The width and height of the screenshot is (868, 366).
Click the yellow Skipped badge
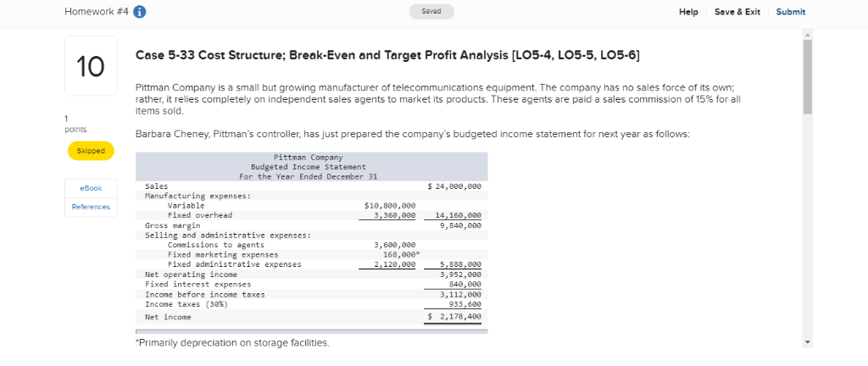pos(91,151)
